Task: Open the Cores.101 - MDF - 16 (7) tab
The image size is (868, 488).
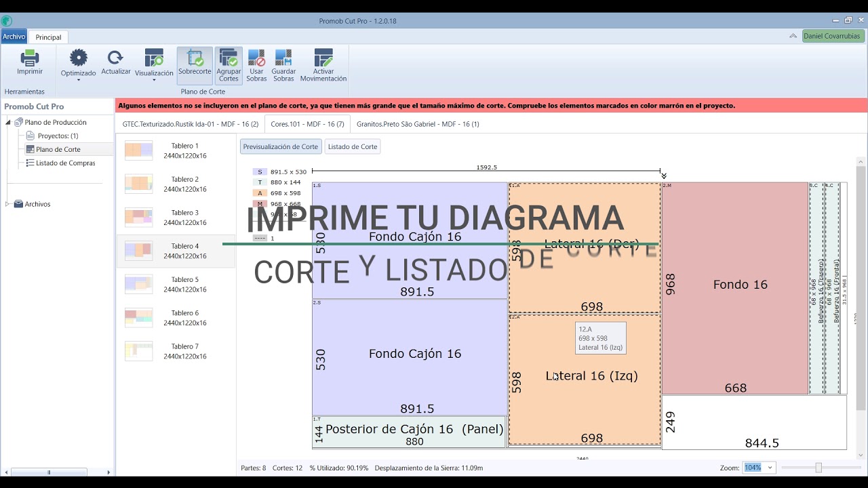Action: click(307, 124)
